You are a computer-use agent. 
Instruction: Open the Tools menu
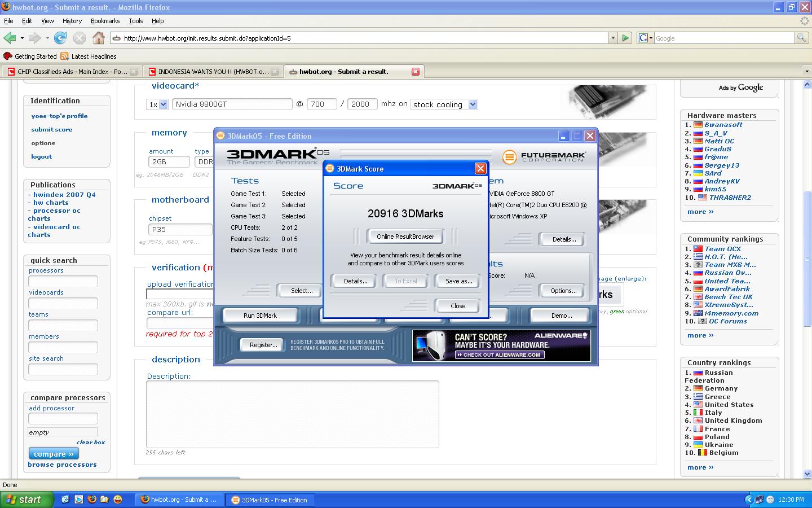(x=136, y=21)
